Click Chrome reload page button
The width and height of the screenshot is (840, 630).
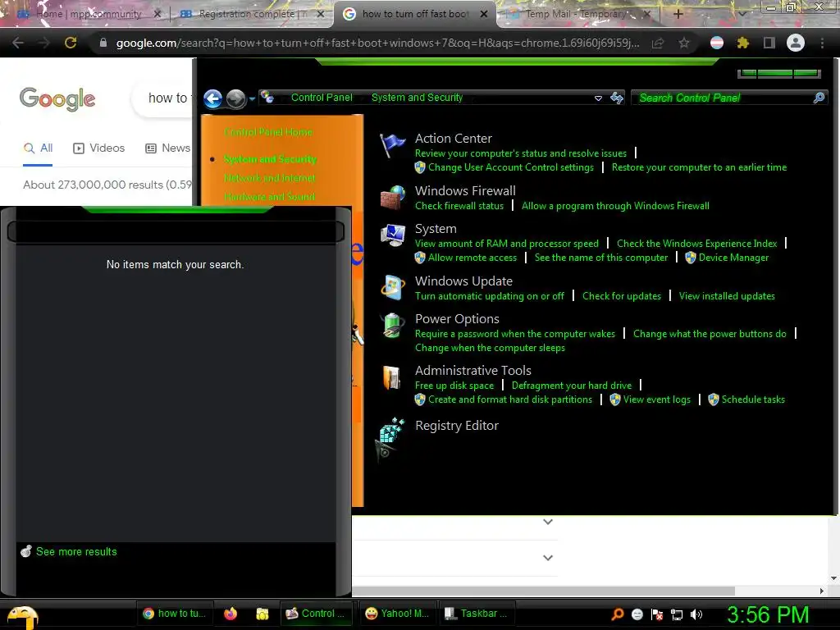point(71,43)
